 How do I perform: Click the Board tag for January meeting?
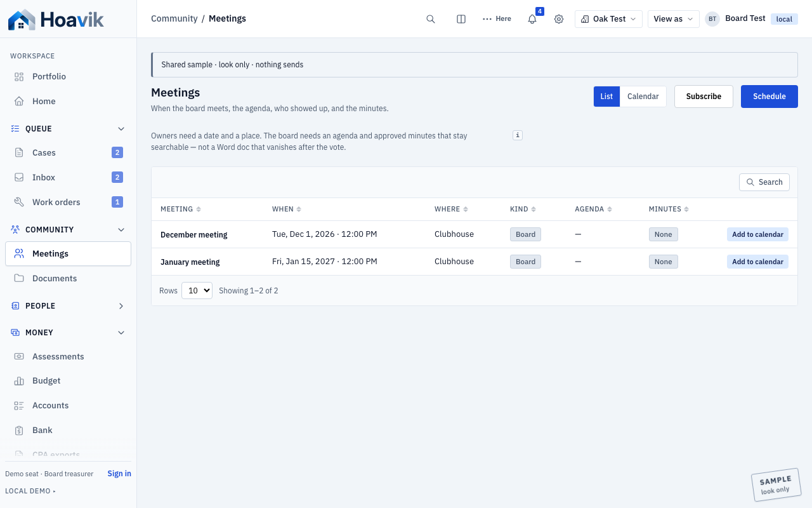(x=525, y=262)
